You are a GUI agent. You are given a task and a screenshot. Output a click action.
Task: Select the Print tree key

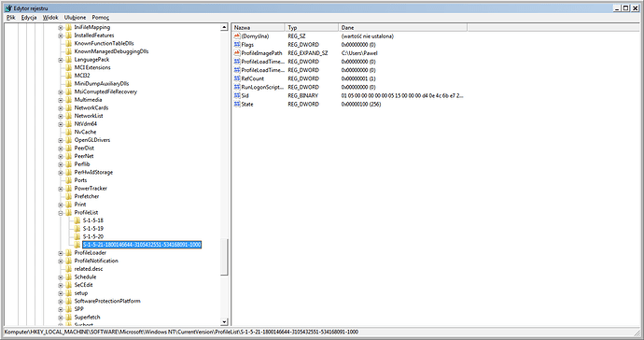(x=80, y=205)
